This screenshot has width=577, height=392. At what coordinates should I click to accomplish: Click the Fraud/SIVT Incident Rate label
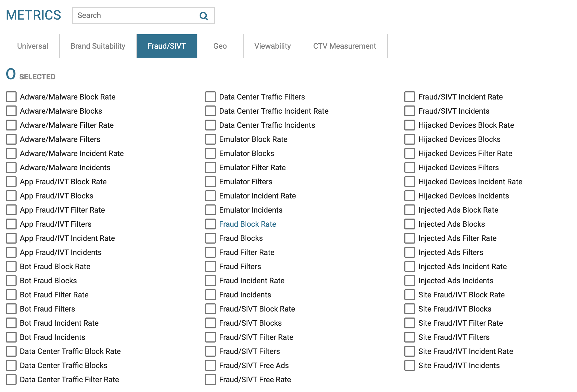point(460,97)
